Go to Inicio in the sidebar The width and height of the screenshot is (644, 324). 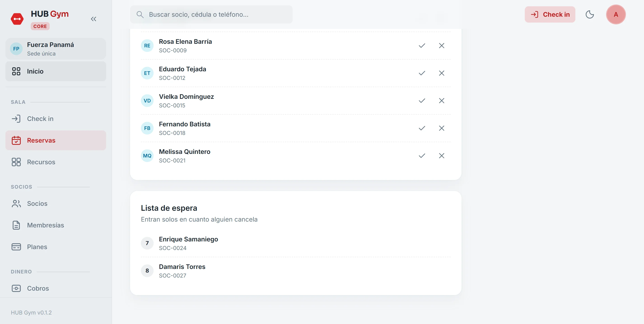coord(56,72)
